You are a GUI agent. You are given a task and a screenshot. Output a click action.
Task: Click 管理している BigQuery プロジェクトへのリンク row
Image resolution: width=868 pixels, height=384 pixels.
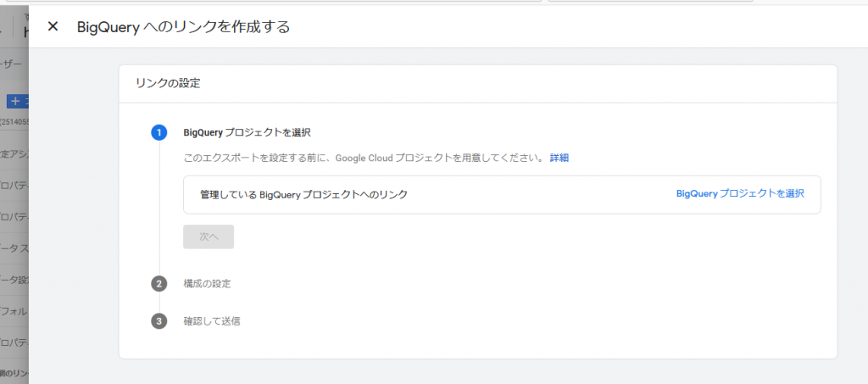coord(502,195)
